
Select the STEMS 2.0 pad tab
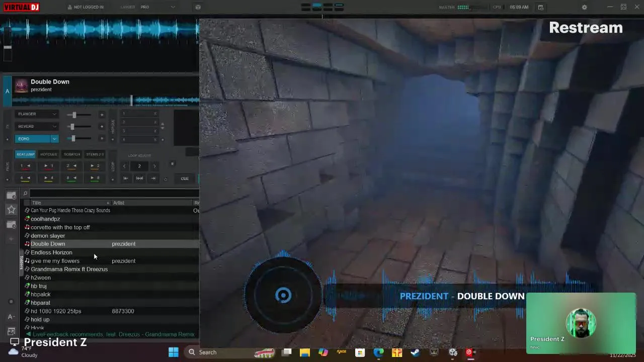pyautogui.click(x=95, y=154)
